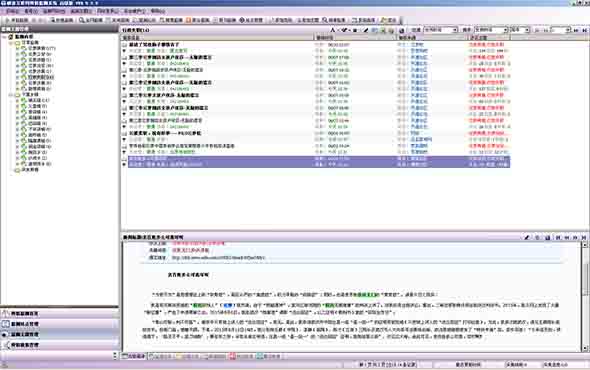The width and height of the screenshot is (590, 370).
Task: Tick the checkbox of the highlighted selected row
Action: 124,159
